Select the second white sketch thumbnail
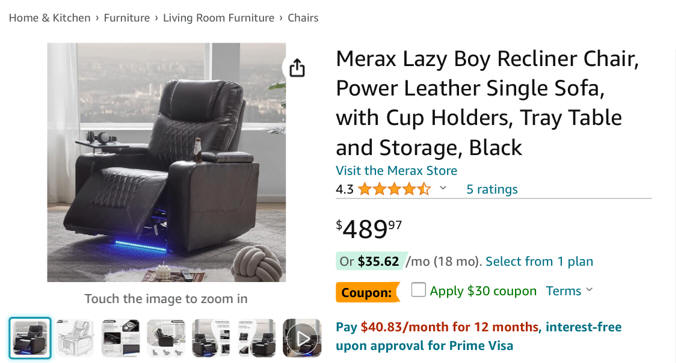676x363 pixels. point(75,338)
